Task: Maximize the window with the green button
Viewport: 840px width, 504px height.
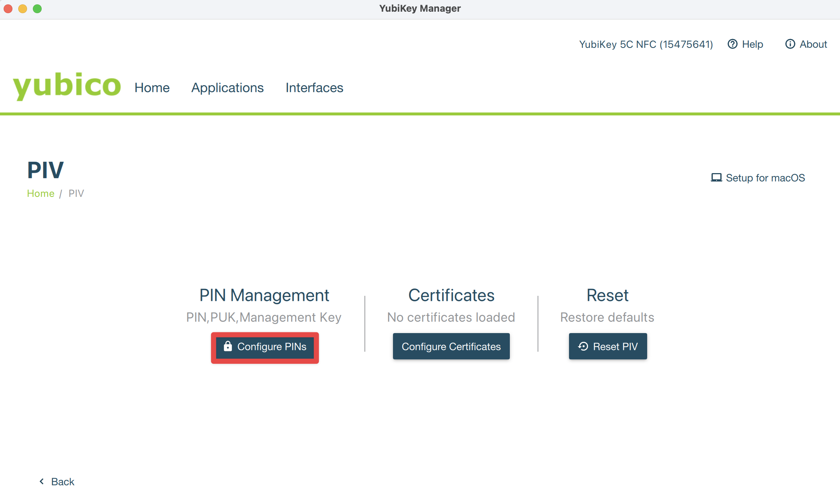Action: 37,9
